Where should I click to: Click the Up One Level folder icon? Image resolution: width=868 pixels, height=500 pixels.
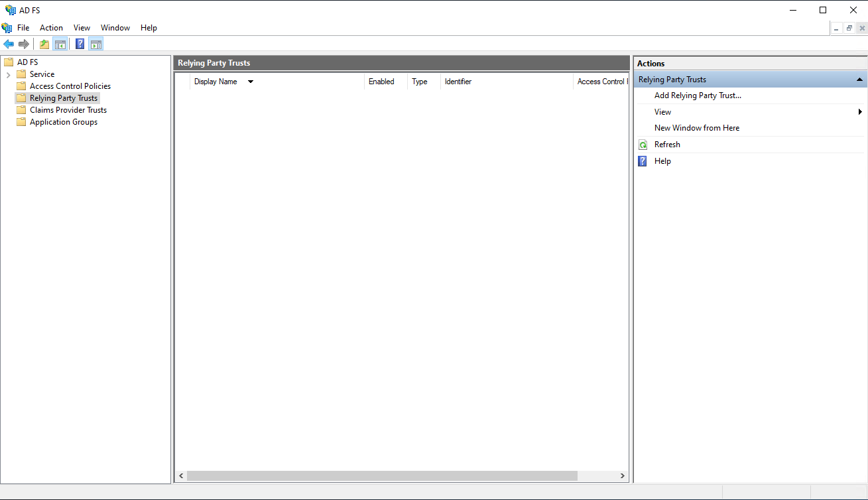point(43,44)
